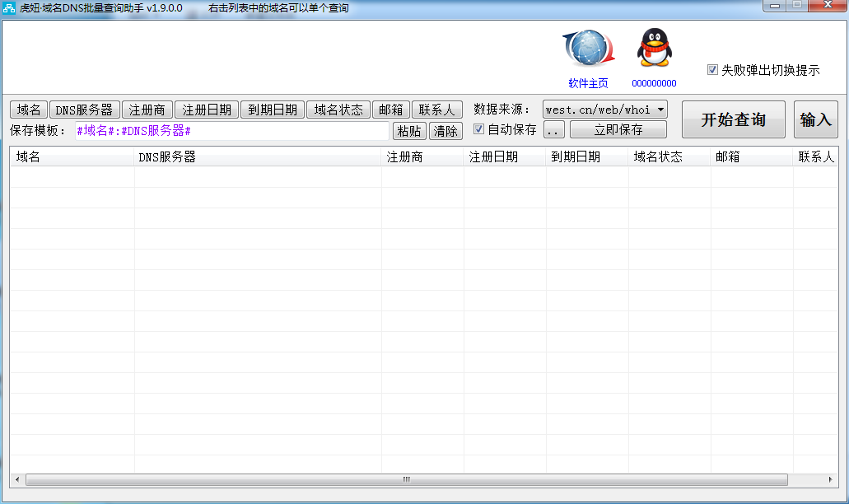Open the 软件主页 link

[x=588, y=83]
